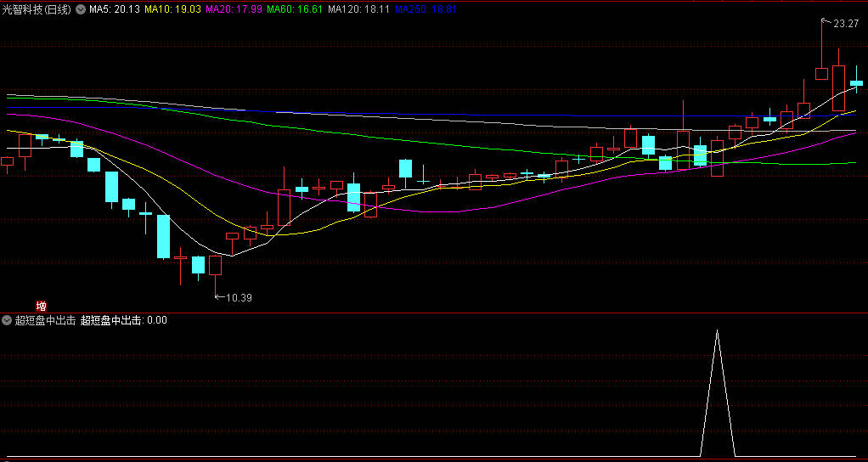Click the candlestick with the 23.27 high
The width and height of the screenshot is (868, 462).
click(821, 74)
